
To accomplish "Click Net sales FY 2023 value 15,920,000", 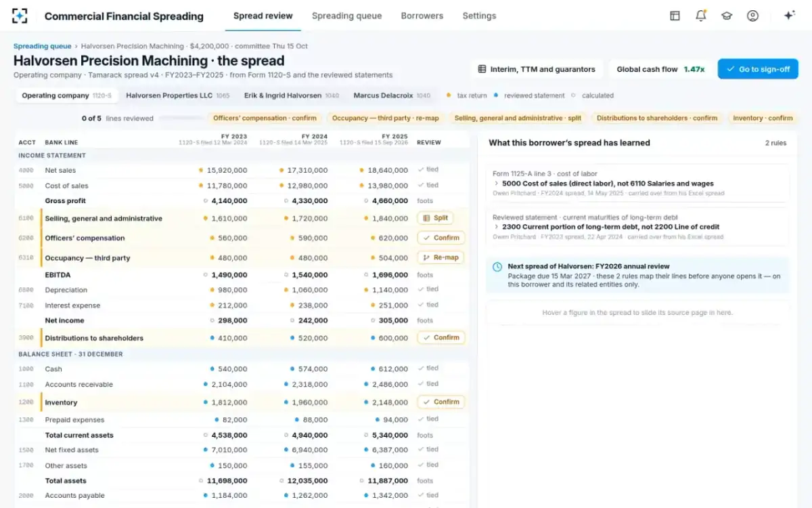I will (x=227, y=170).
